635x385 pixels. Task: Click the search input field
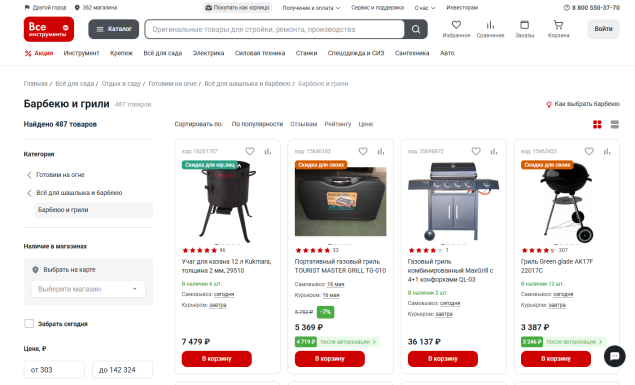275,29
